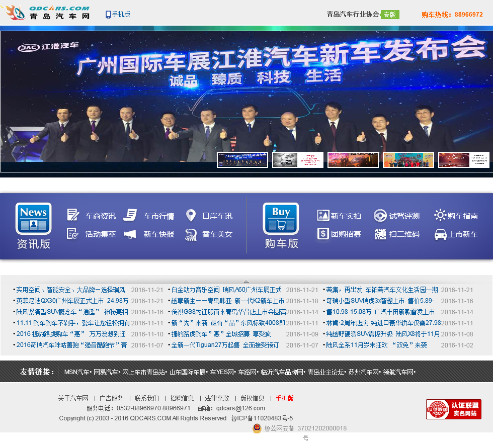Click the 上市新车 car icon
This screenshot has height=448, width=493.
(x=441, y=234)
